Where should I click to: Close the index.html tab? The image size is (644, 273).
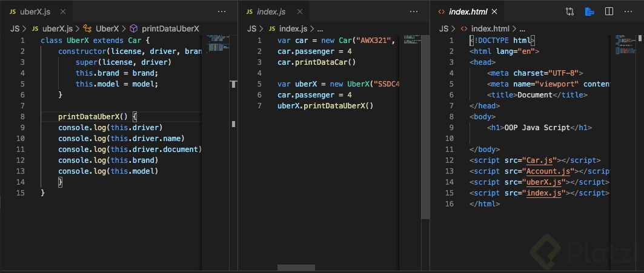(494, 12)
